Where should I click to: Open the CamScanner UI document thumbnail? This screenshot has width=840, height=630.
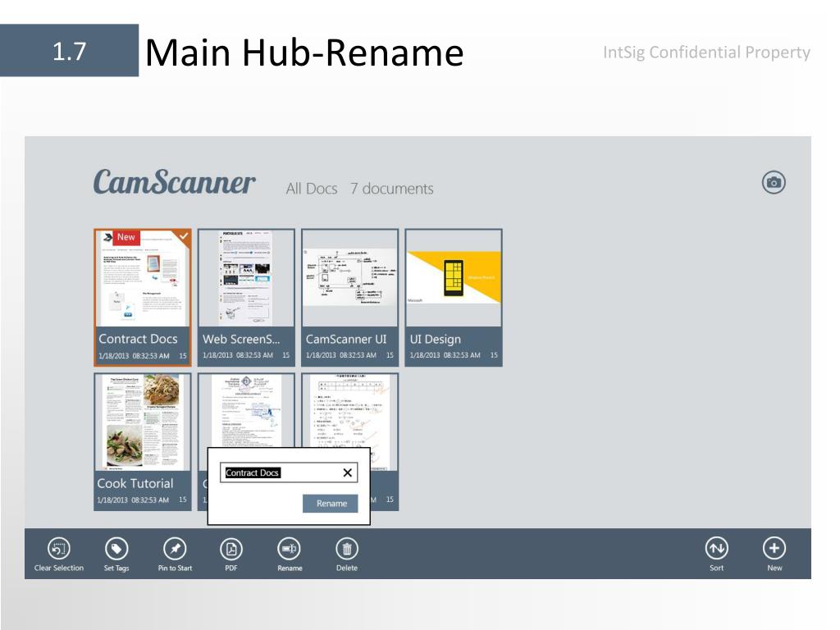click(349, 279)
